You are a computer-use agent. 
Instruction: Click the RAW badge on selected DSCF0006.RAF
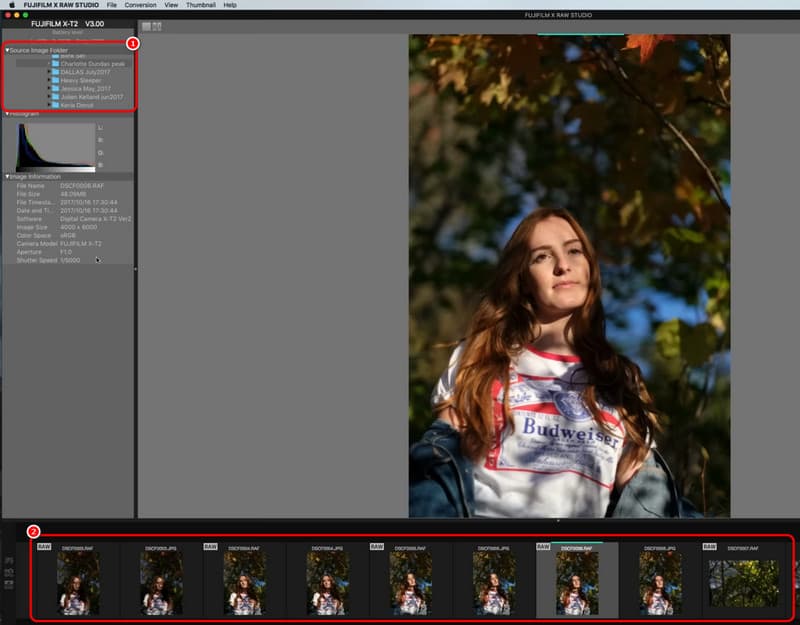[x=543, y=546]
